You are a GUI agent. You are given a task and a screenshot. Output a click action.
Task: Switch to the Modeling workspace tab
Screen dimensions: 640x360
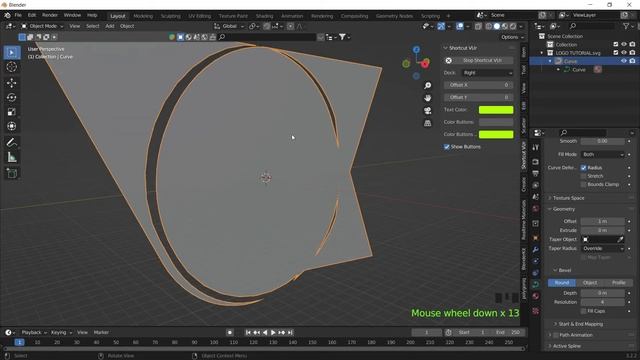143,16
